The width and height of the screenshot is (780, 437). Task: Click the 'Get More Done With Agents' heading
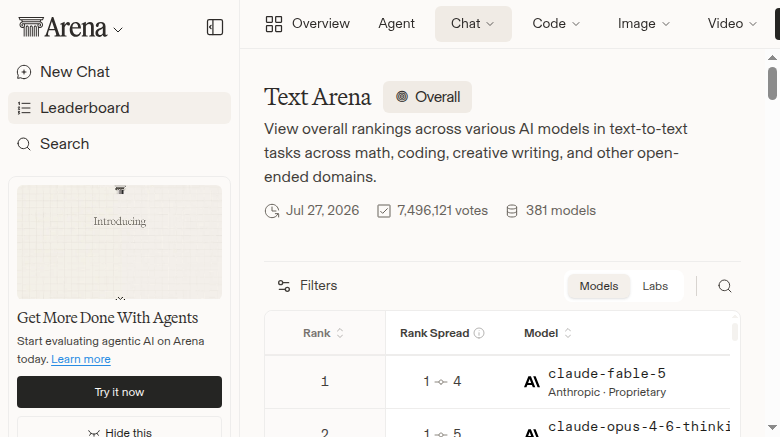pyautogui.click(x=107, y=318)
